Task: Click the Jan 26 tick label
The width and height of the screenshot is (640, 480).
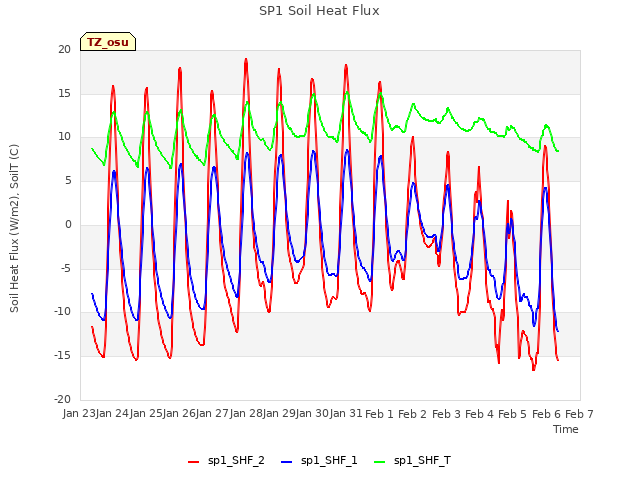Action: click(x=179, y=414)
